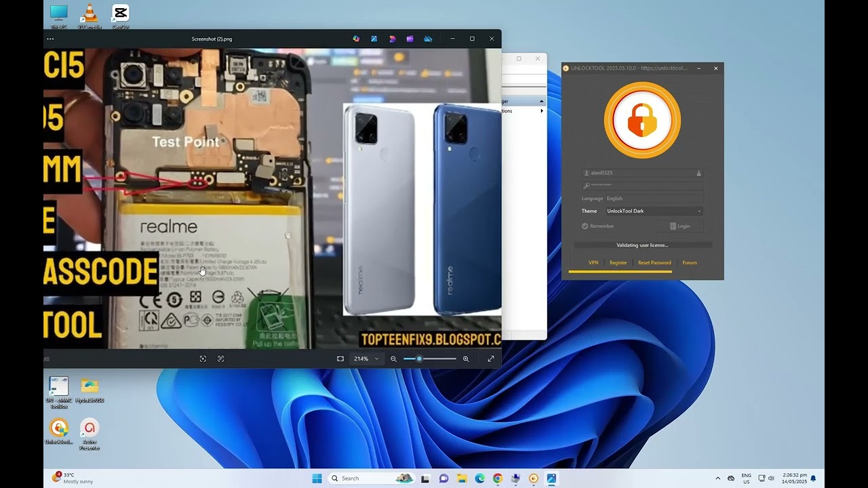Click the Windows Start button
The image size is (868, 488).
(x=317, y=478)
